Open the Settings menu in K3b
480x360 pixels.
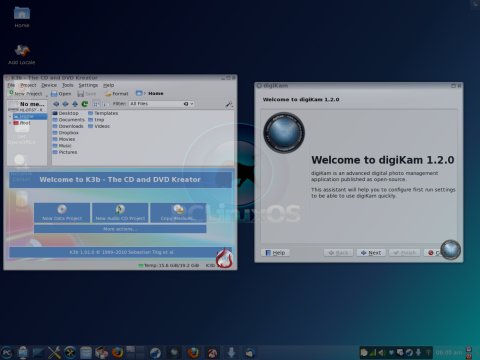pyautogui.click(x=88, y=85)
